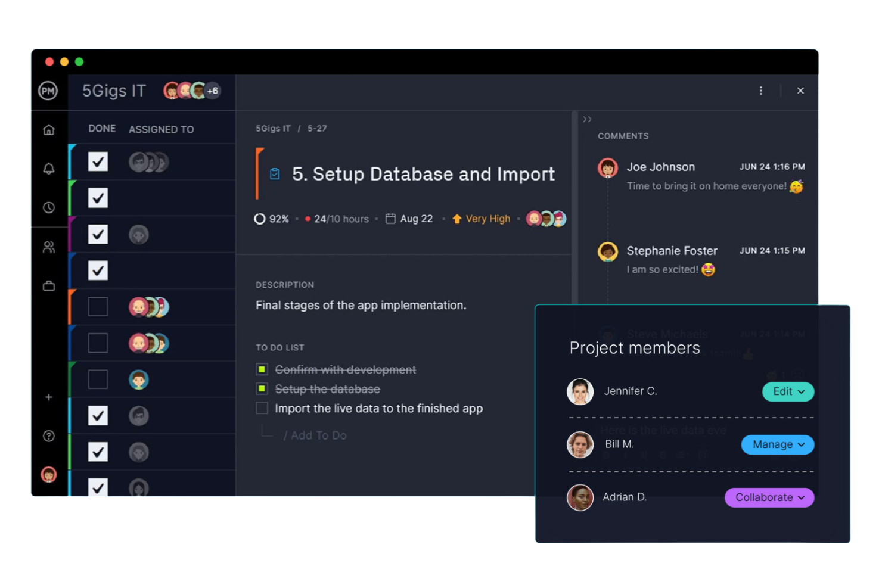This screenshot has height=588, width=882.
Task: Click the Assigned To column header
Action: 161,129
